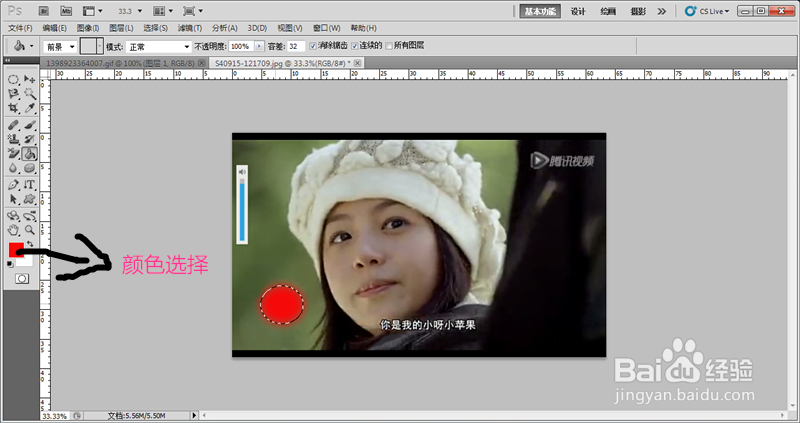The height and width of the screenshot is (423, 800).
Task: Launch Mini Bridge
Action: 65,11
